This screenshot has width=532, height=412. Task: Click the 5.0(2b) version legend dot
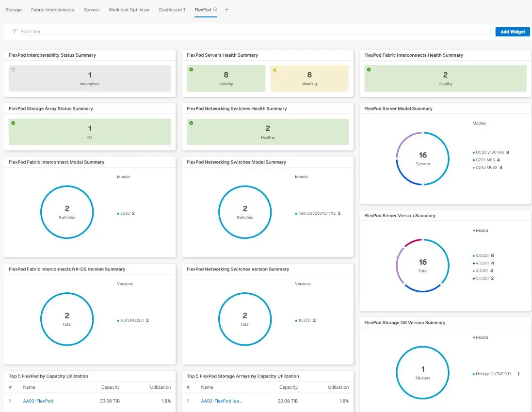click(474, 278)
